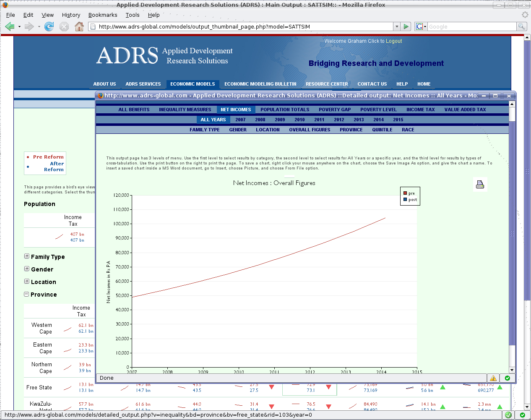Switch to the Poverty Gap tab
The width and height of the screenshot is (531, 420).
point(334,110)
